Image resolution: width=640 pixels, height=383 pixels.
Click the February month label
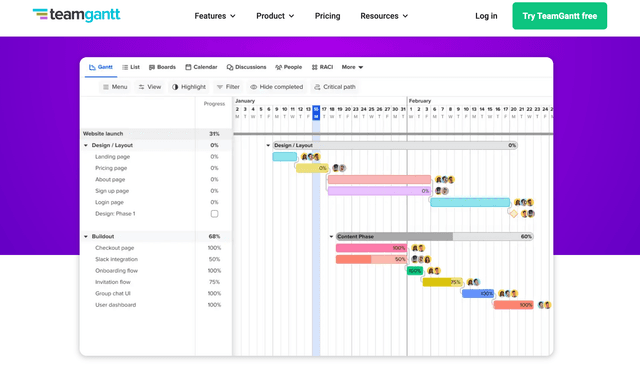420,101
